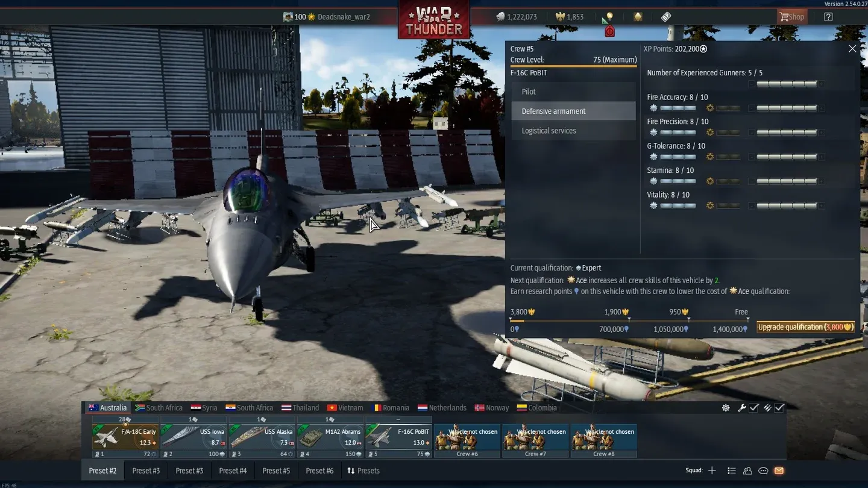Decrease Number of Experienced Gunners with minus
Image resolution: width=868 pixels, height=488 pixels.
pyautogui.click(x=752, y=84)
